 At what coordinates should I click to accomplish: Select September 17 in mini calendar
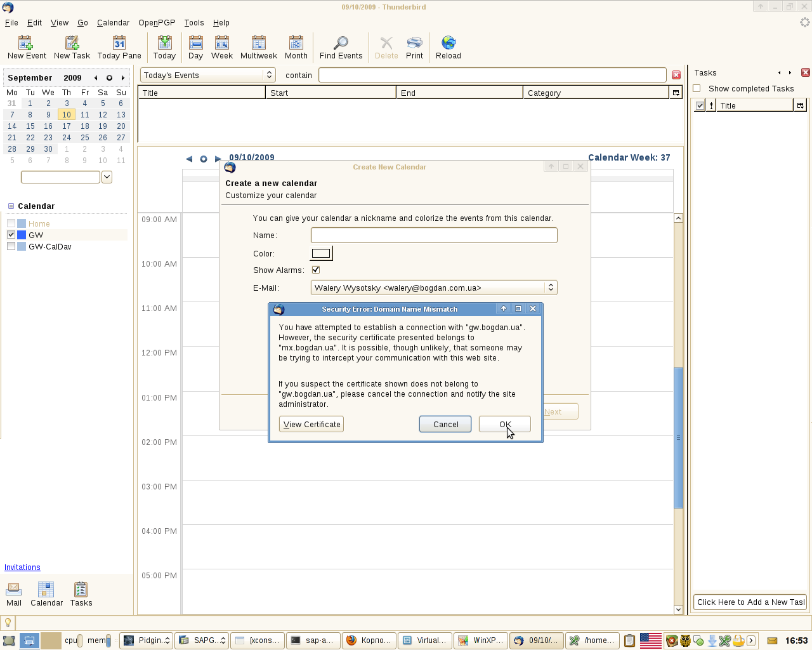67,126
